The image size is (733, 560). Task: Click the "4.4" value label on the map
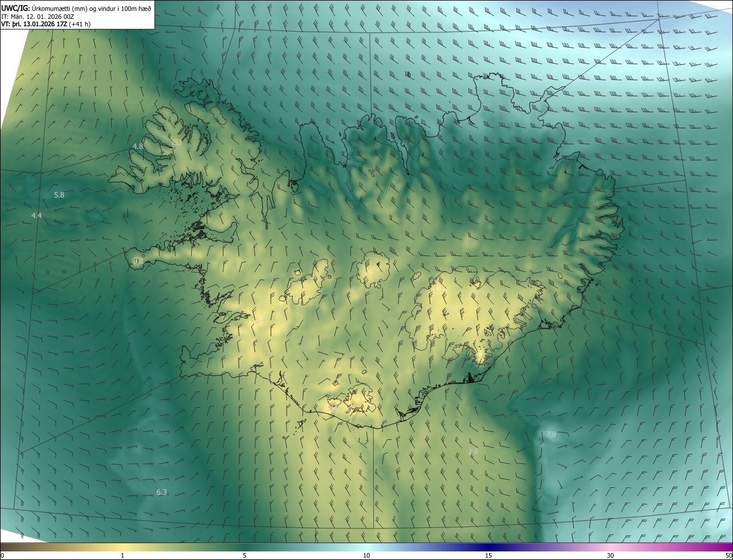37,216
